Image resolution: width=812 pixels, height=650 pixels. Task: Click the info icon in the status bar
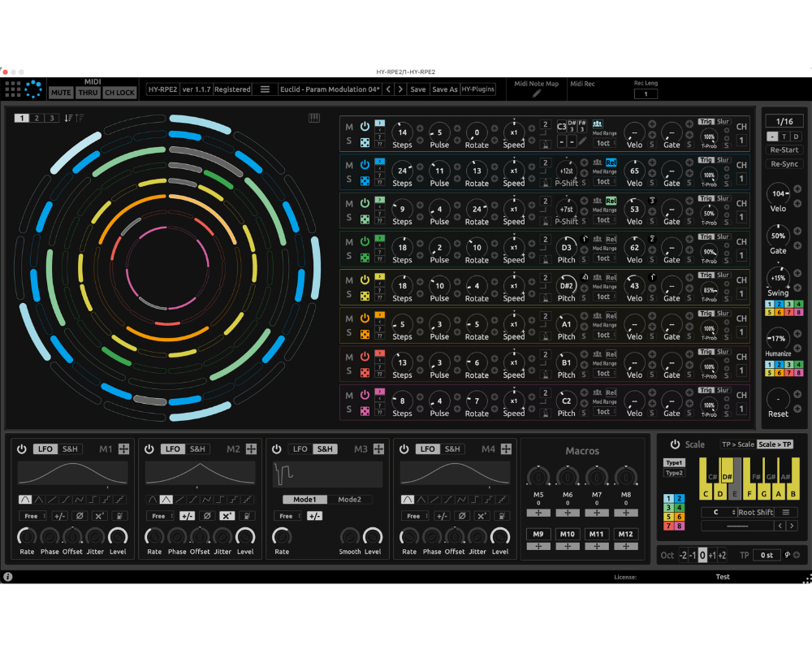pyautogui.click(x=8, y=577)
